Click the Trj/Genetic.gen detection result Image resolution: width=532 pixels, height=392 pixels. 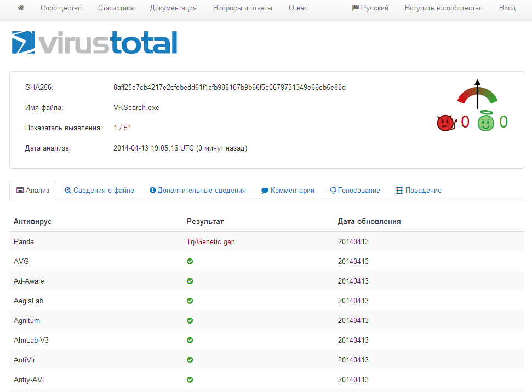211,241
